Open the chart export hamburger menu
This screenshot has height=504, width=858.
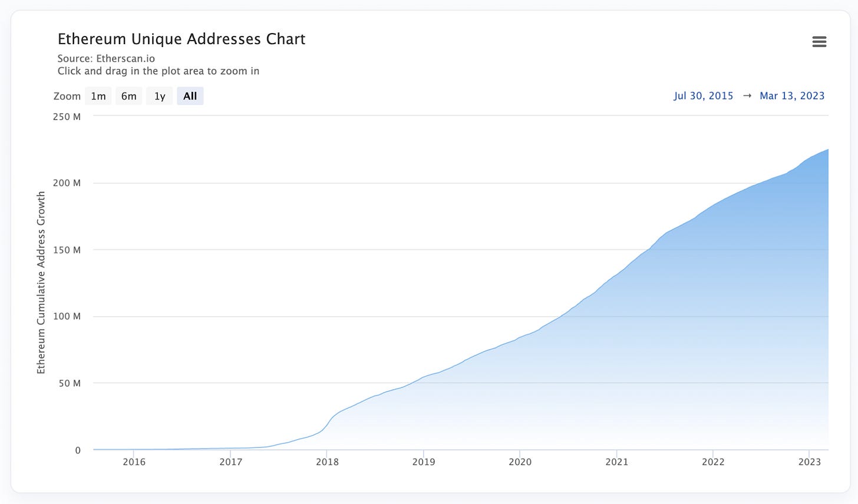point(819,41)
